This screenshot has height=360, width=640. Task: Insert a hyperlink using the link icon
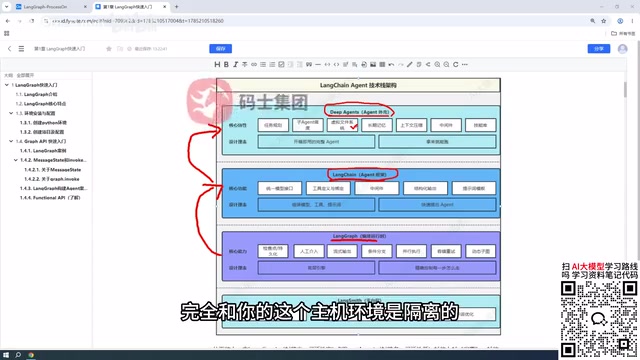(254, 64)
